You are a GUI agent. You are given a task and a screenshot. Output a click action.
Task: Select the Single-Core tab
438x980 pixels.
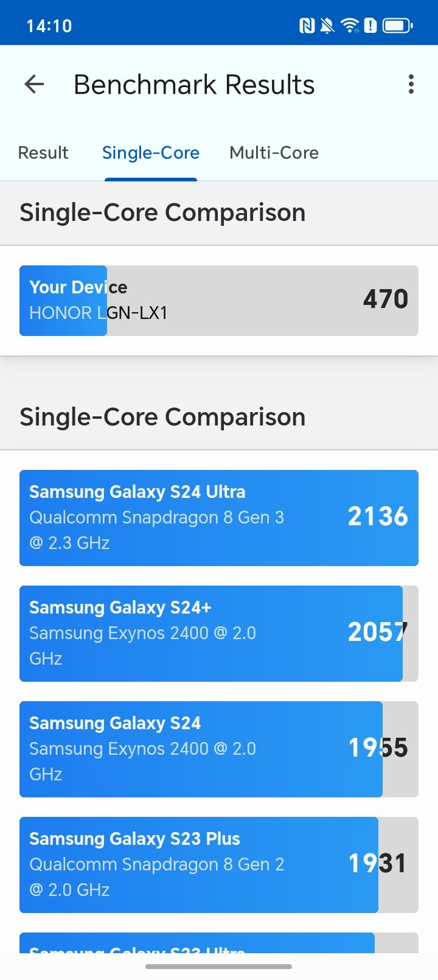pos(151,153)
